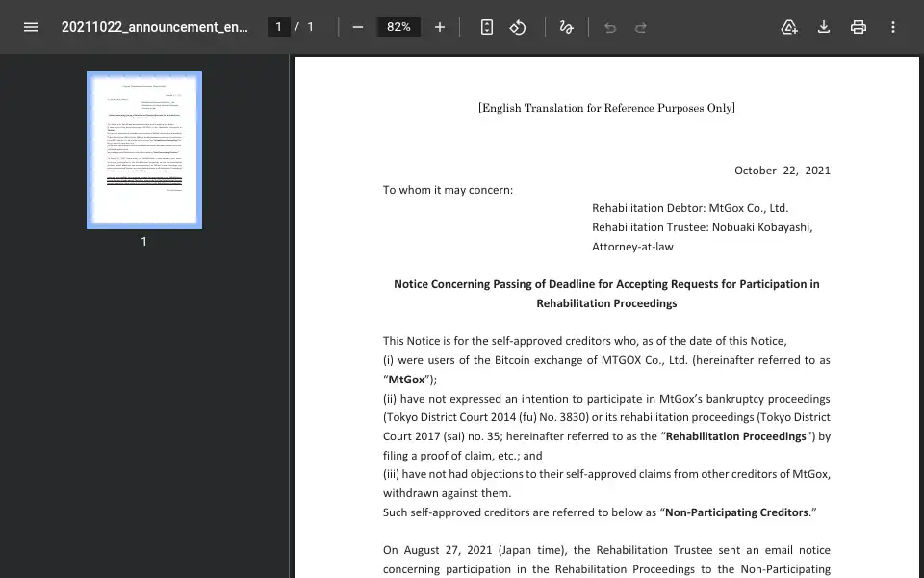Click the text "To whom it may concern:"
The image size is (924, 578).
click(448, 190)
